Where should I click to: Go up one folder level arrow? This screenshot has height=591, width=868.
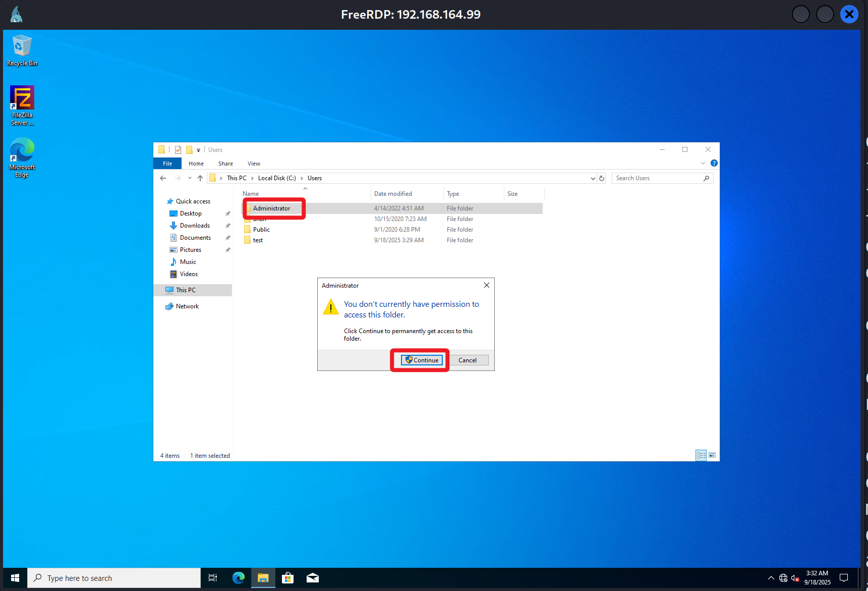(x=200, y=178)
